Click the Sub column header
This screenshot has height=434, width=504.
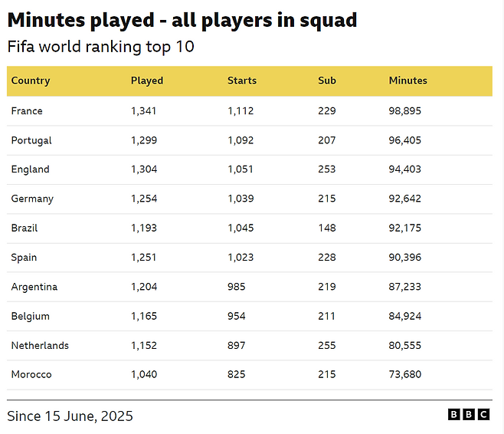pos(327,81)
